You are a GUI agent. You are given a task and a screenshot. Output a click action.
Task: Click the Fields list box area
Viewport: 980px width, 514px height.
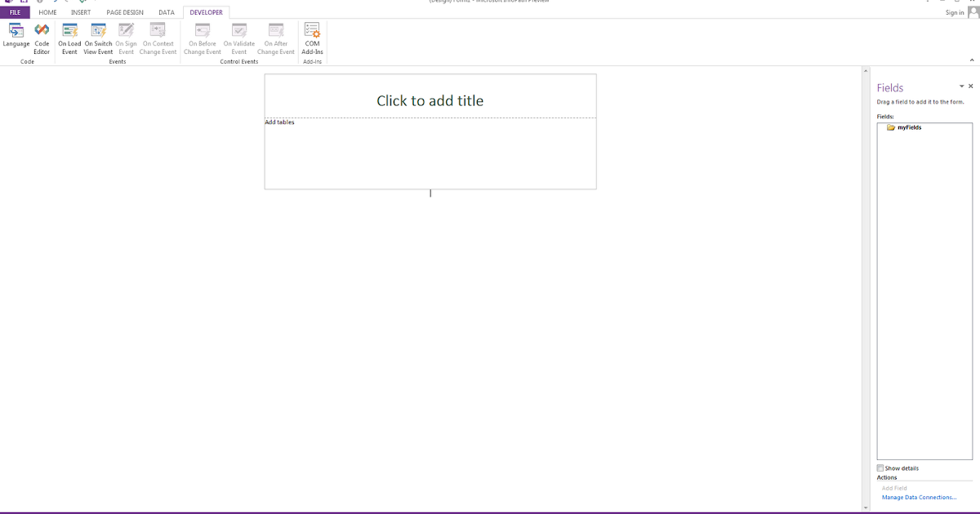point(924,291)
